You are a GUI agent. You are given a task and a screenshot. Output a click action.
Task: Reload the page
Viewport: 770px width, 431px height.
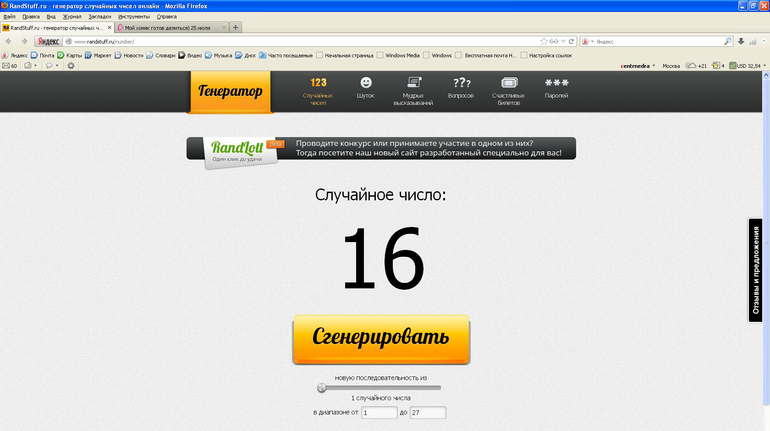coord(571,42)
